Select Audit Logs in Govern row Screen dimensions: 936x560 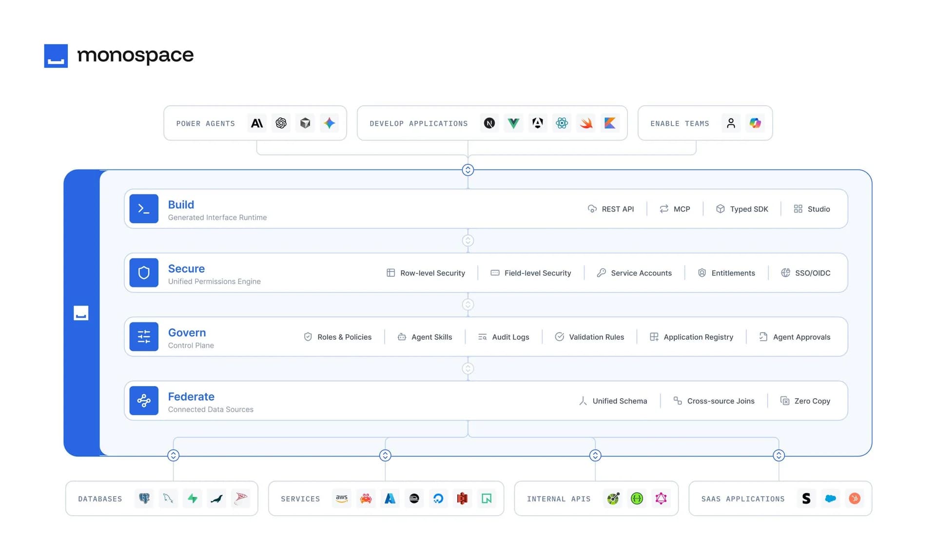[x=504, y=337]
